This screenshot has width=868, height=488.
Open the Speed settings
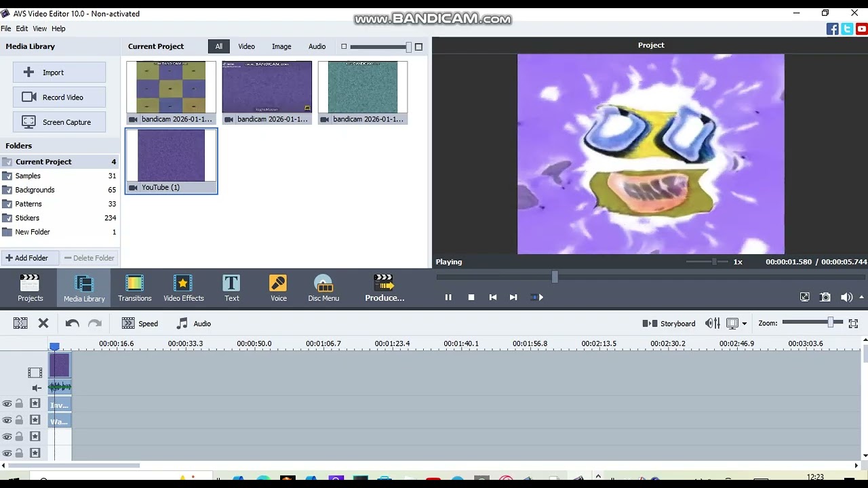tap(140, 323)
